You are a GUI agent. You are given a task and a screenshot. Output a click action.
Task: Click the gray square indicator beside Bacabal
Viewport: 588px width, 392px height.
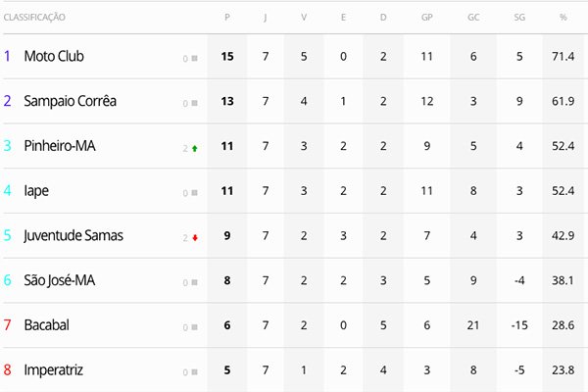point(194,327)
